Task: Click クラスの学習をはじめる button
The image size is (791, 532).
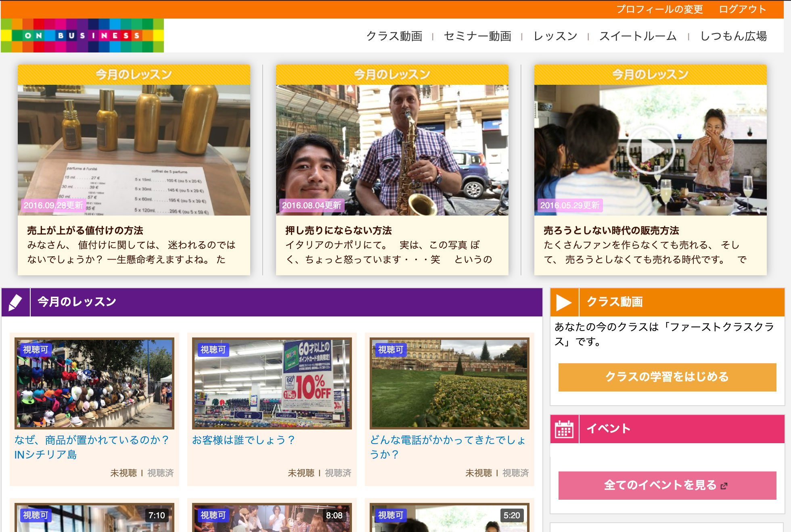Action: tap(667, 377)
